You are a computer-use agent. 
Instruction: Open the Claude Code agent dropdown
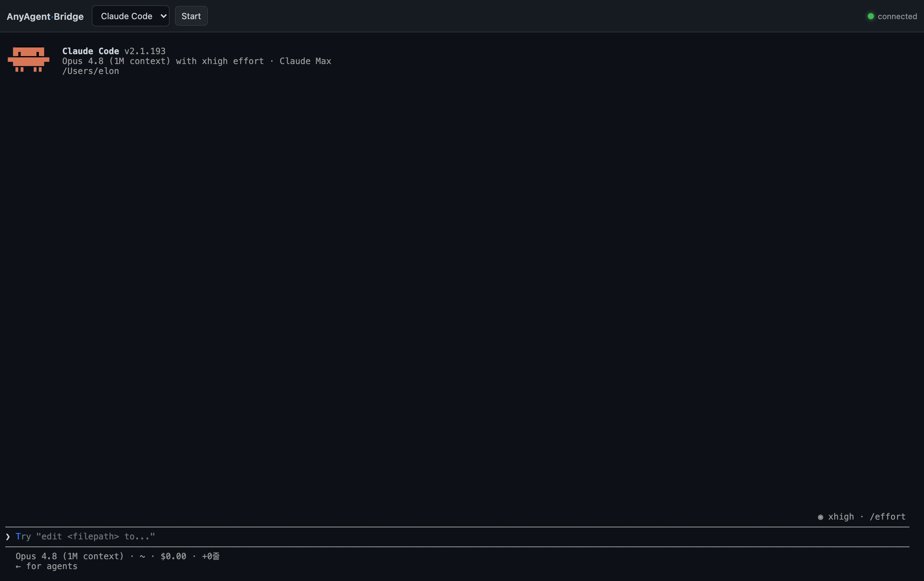(x=130, y=16)
